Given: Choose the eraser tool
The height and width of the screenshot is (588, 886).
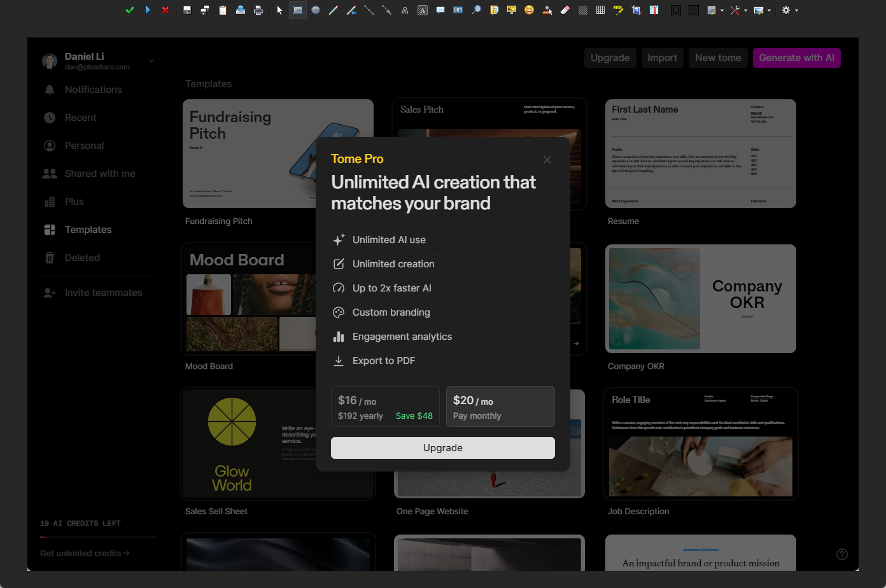Looking at the screenshot, I should pyautogui.click(x=565, y=10).
